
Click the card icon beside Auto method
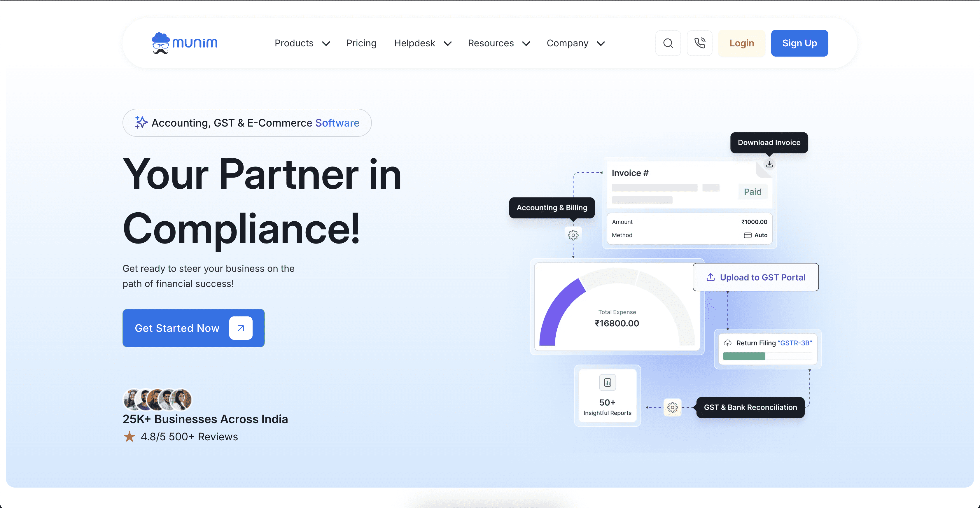748,235
